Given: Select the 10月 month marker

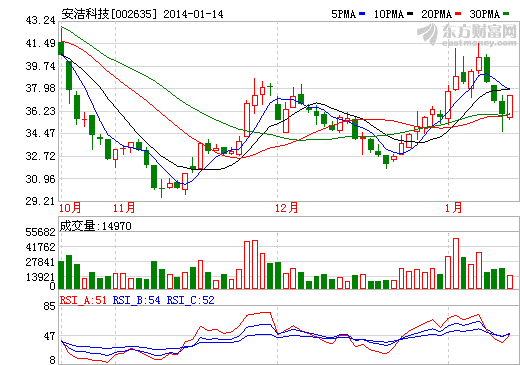Looking at the screenshot, I should pyautogui.click(x=70, y=208).
